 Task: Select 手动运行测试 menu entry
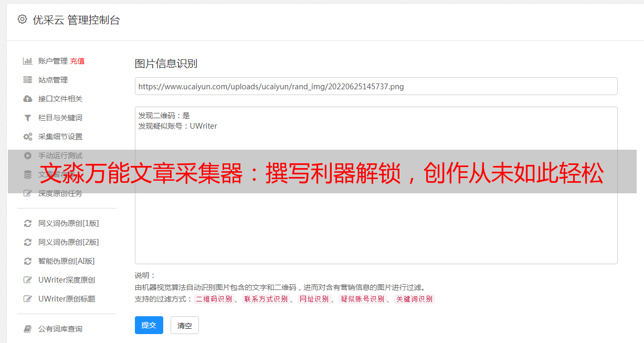pyautogui.click(x=60, y=155)
